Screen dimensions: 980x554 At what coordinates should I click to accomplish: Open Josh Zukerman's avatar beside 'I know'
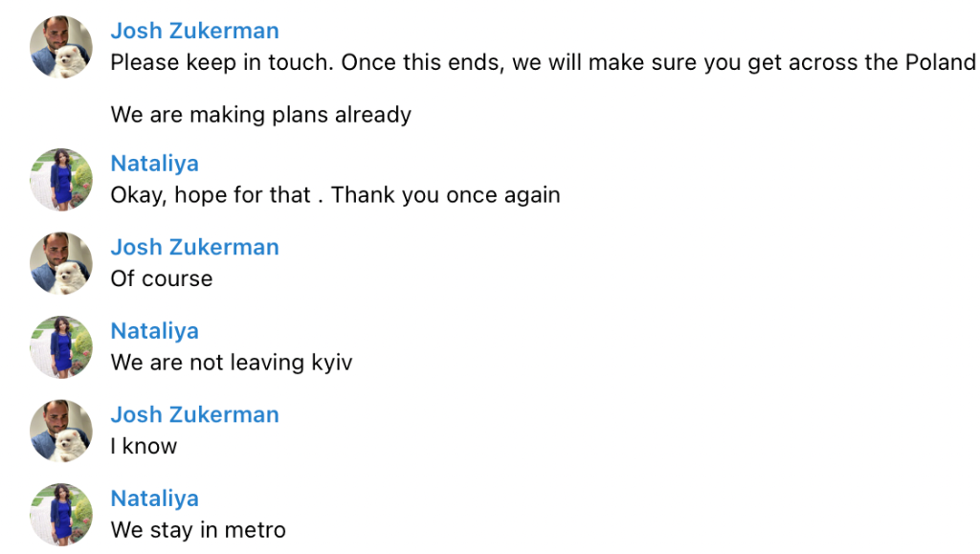pos(61,431)
